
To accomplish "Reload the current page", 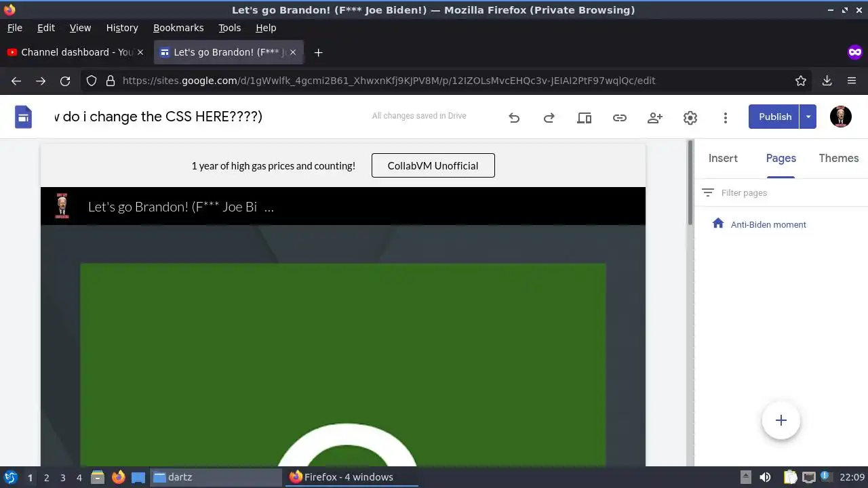I will point(65,81).
